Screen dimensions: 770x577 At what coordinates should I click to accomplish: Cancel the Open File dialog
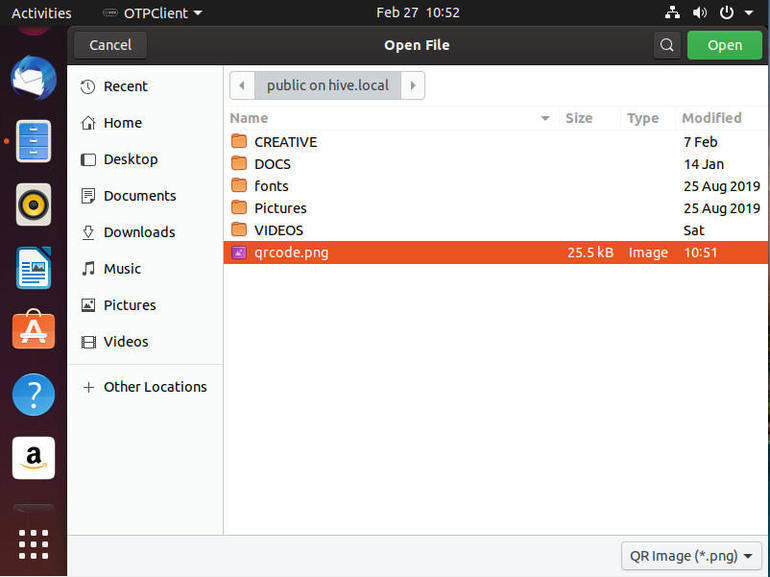tap(110, 45)
